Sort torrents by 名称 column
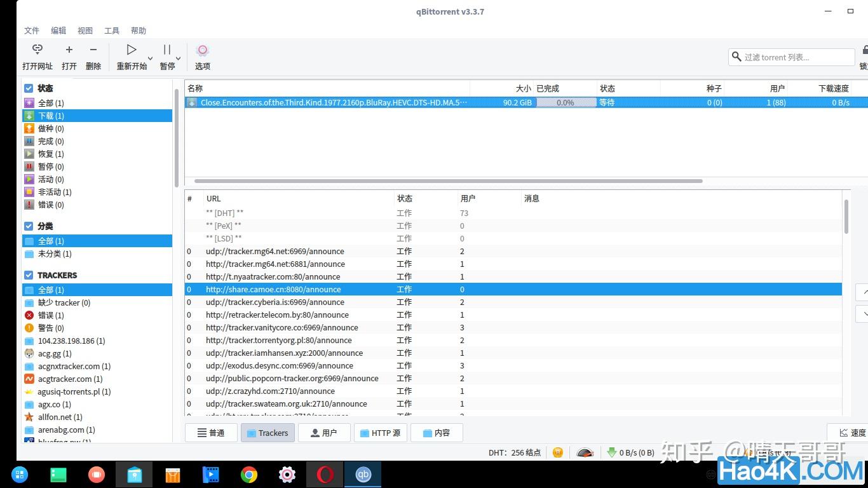Viewport: 868px width, 488px height. pos(327,88)
